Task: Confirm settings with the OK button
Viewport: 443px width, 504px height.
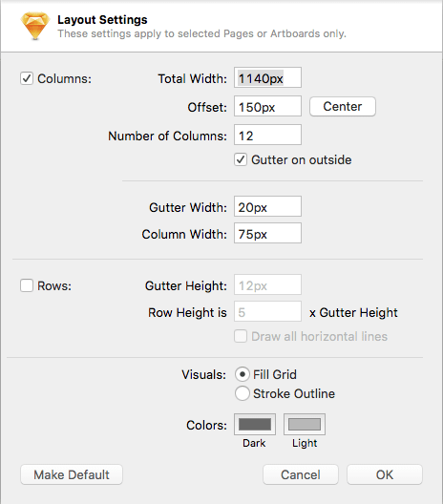Action: pyautogui.click(x=385, y=474)
